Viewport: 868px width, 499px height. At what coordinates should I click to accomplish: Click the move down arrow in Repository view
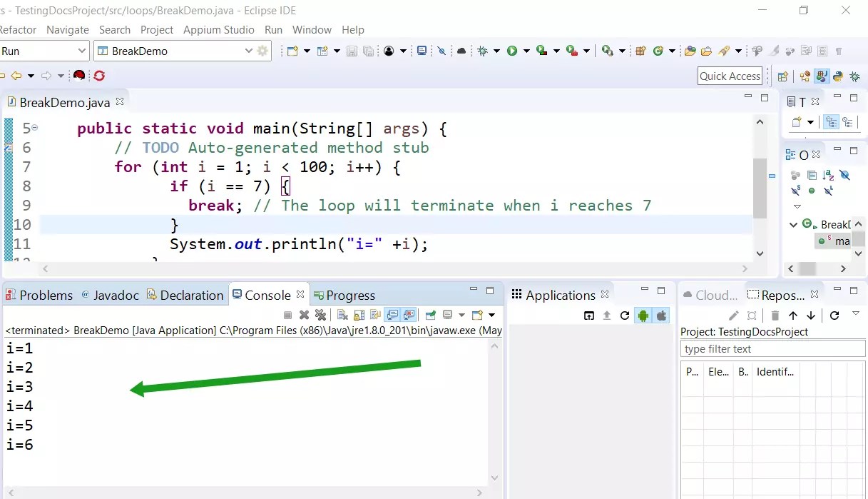(x=810, y=316)
